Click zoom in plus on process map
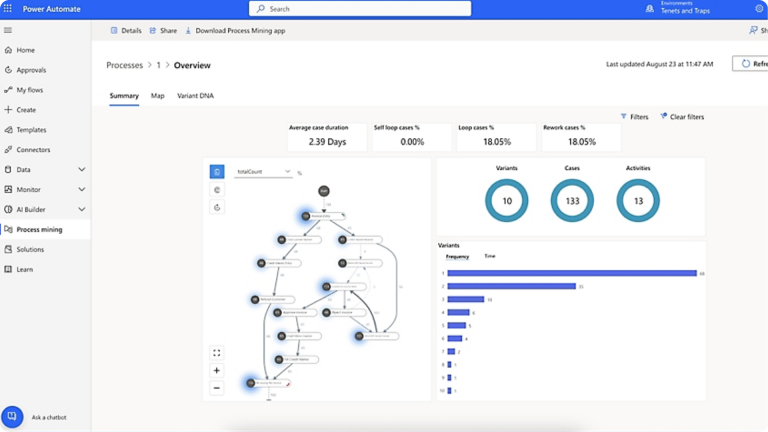The image size is (768, 432). coord(217,370)
